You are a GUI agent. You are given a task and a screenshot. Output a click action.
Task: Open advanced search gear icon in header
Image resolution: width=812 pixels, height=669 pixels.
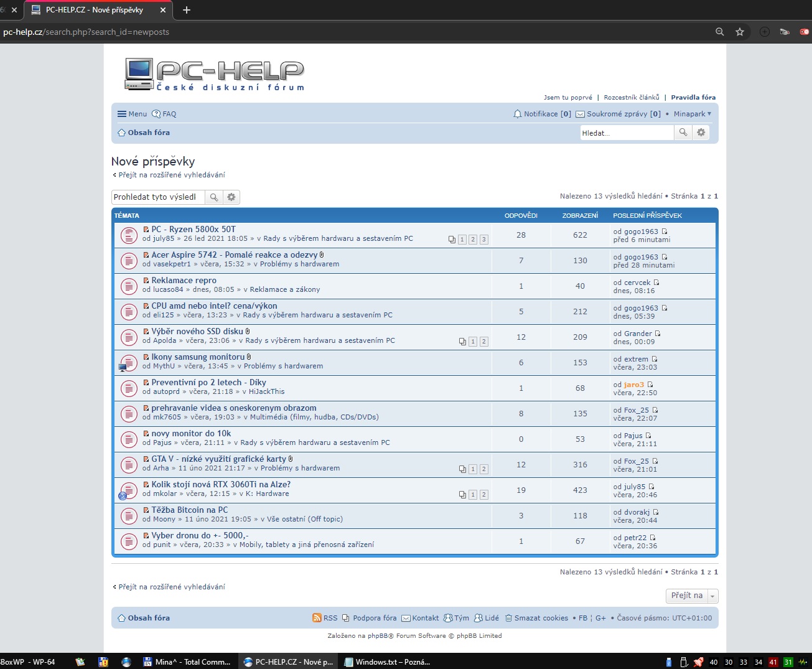tap(701, 133)
